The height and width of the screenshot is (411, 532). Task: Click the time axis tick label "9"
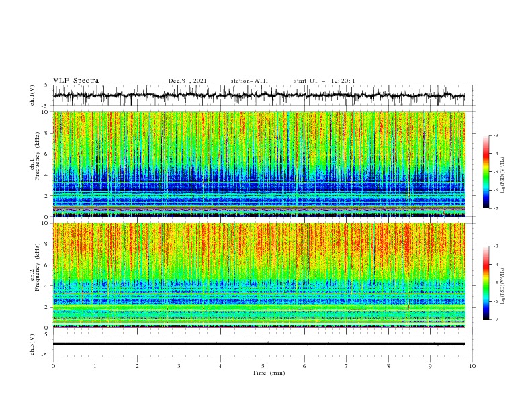430,366
